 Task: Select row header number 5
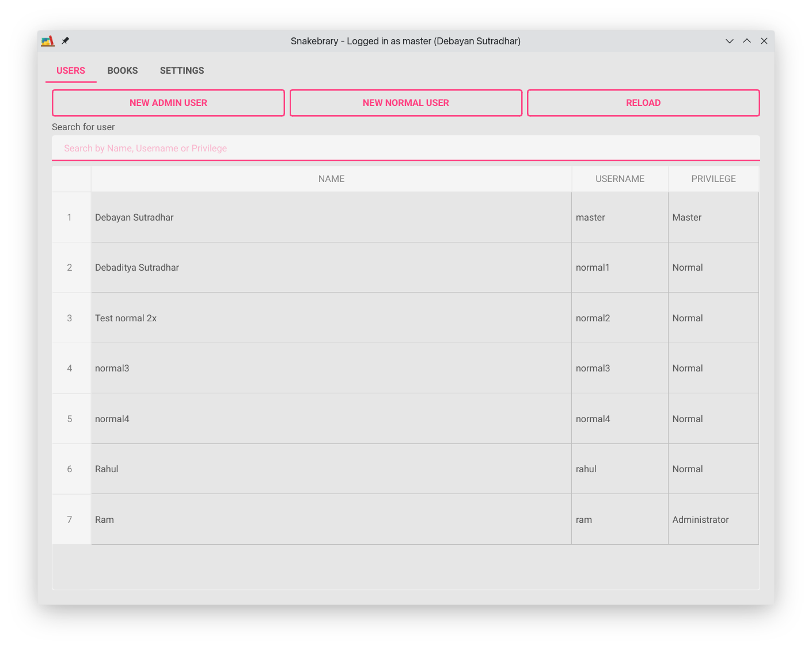click(71, 419)
